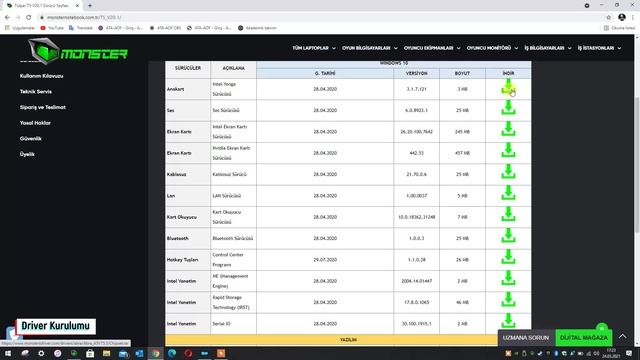Viewport: 640px width, 360px height.
Task: Open the Yasal Haklar sidebar link
Action: [35, 123]
